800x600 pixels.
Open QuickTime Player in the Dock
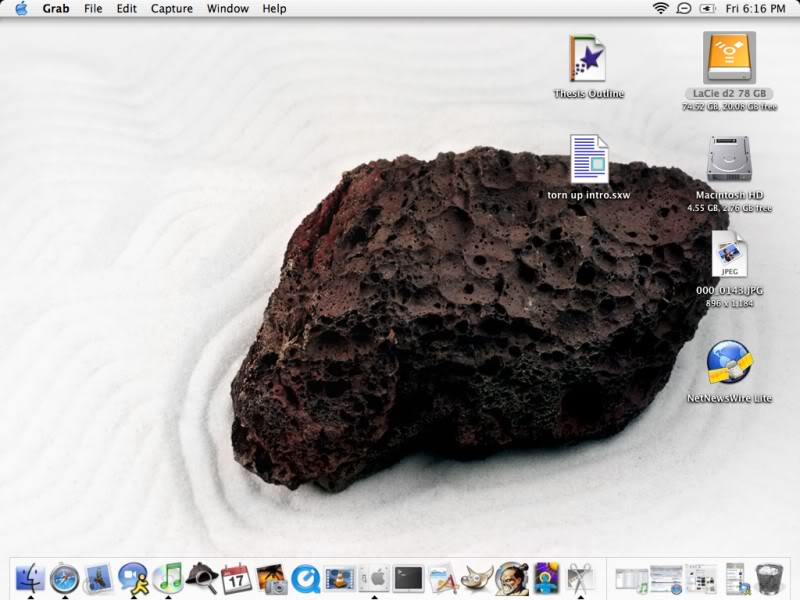tap(305, 579)
